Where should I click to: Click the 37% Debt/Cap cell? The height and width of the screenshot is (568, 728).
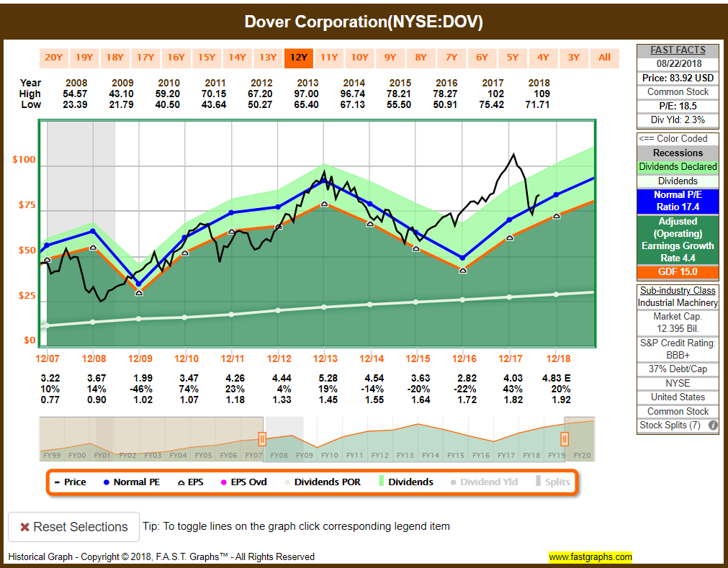tap(678, 369)
